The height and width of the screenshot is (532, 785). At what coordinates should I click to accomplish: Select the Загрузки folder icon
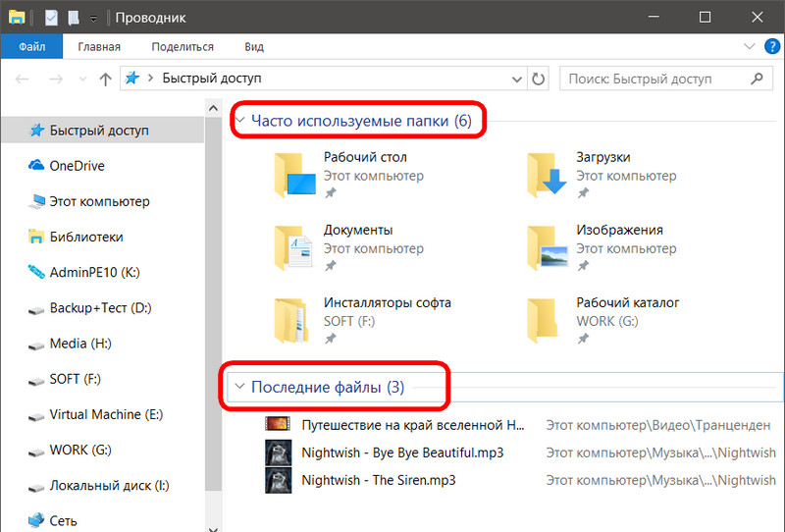(x=547, y=175)
